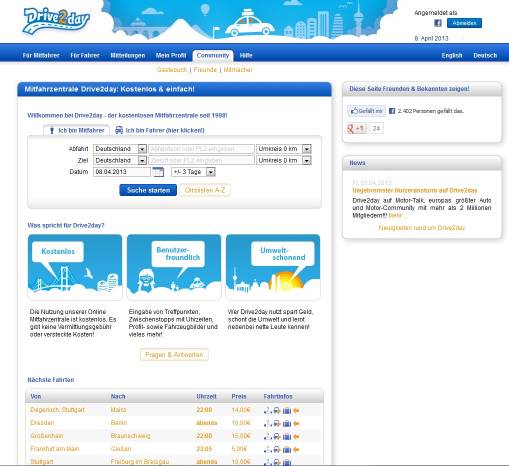
Task: Click the destination Braunschweig in rides table
Action: coord(130,436)
